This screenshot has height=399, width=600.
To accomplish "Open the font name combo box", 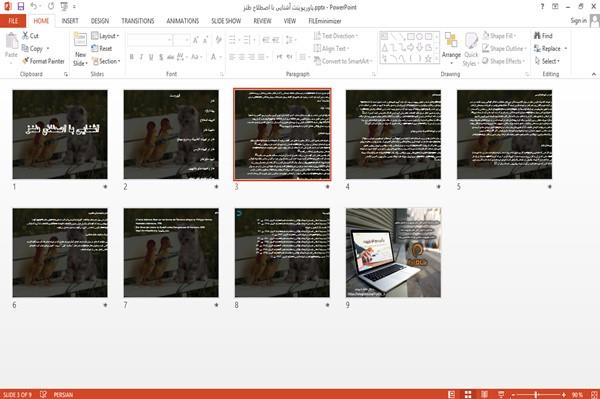I will click(149, 40).
